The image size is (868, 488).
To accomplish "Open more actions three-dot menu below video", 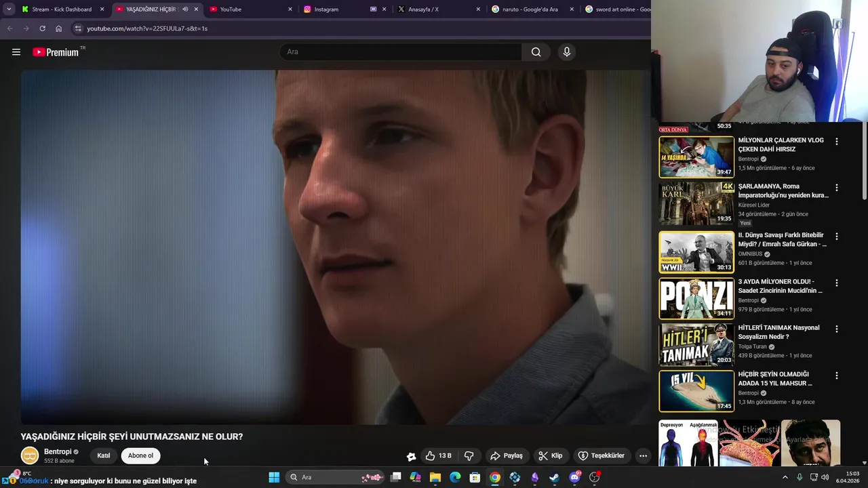I will click(x=643, y=455).
